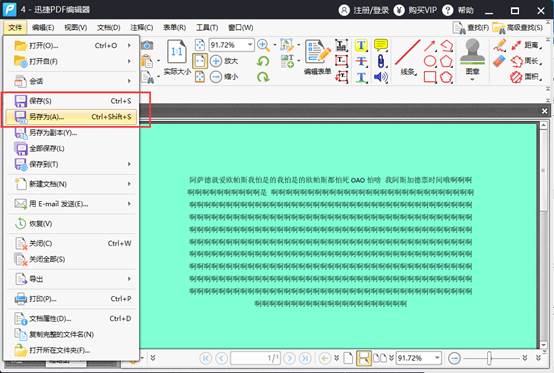Click Close All (关闭全部) menu entry
This screenshot has width=554, height=373.
tap(72, 259)
